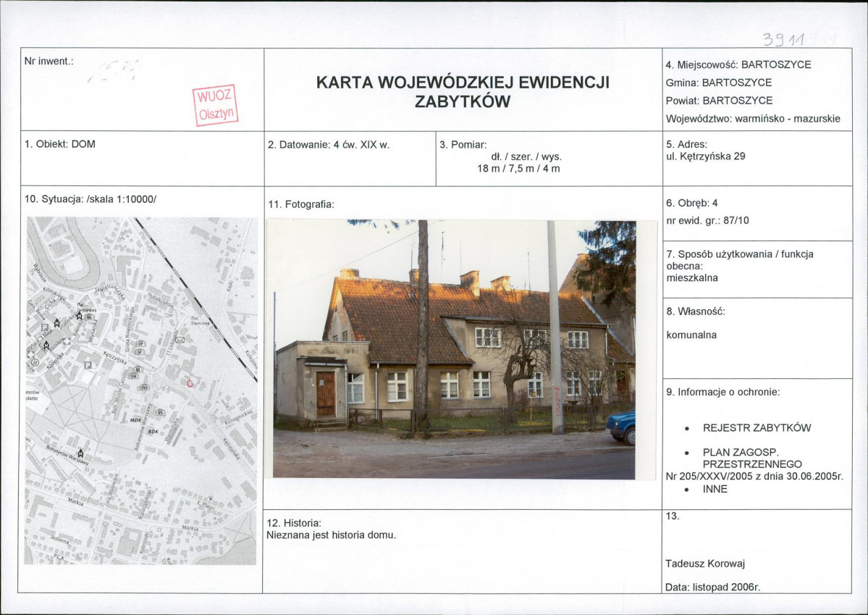Click the "INNE" bullet item
The width and height of the screenshot is (868, 615).
coord(715,489)
